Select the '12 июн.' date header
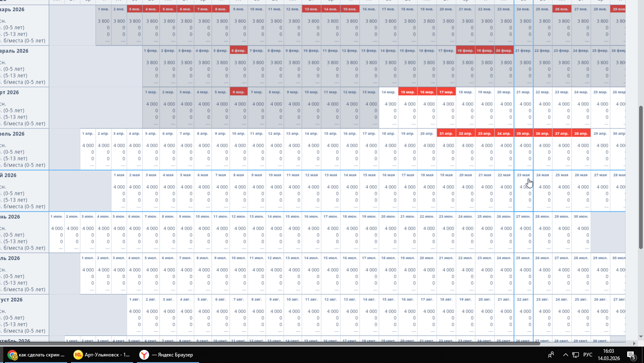Viewport: 644px width, 363px height. (x=238, y=216)
